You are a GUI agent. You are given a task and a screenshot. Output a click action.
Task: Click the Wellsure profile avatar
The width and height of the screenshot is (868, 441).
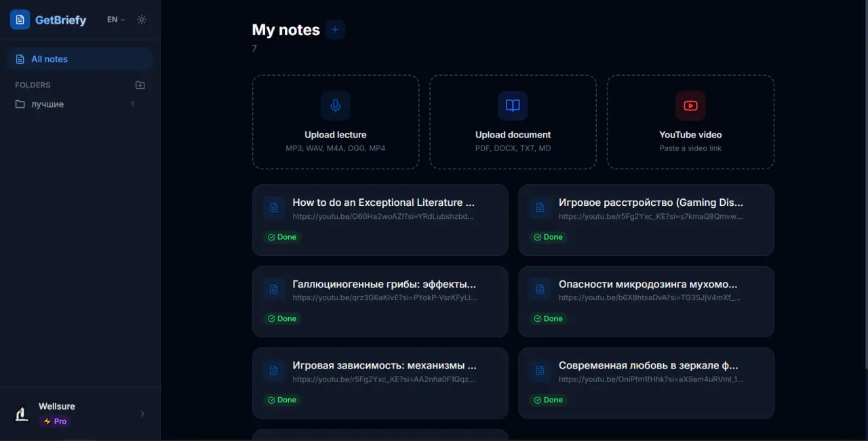click(22, 413)
